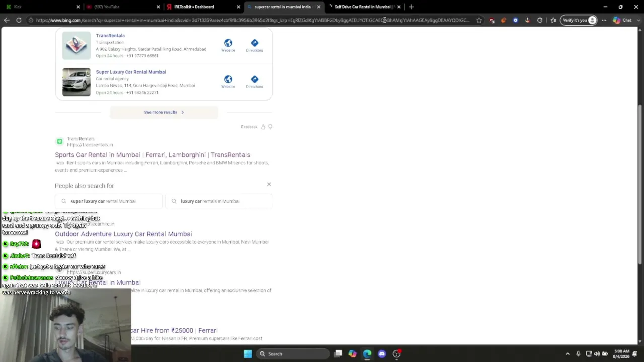Open Super Luxury Car Rental Mumbai website icon

228,79
